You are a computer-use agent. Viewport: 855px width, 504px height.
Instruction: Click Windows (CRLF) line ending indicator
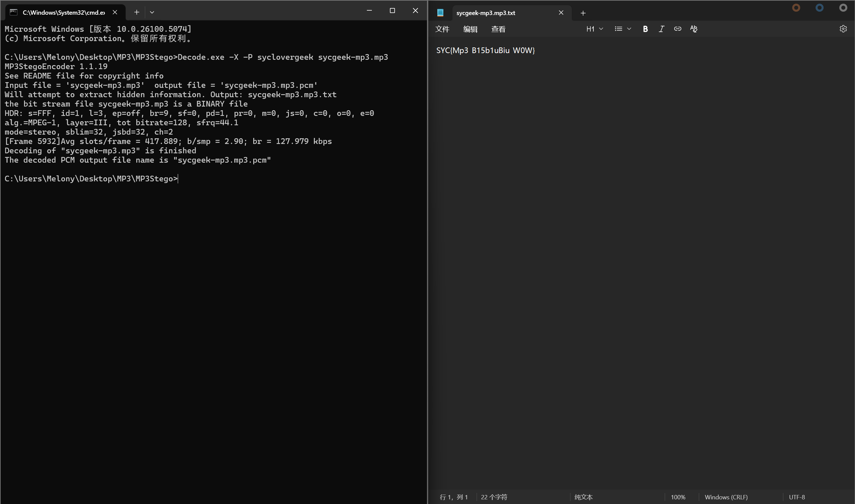726,497
